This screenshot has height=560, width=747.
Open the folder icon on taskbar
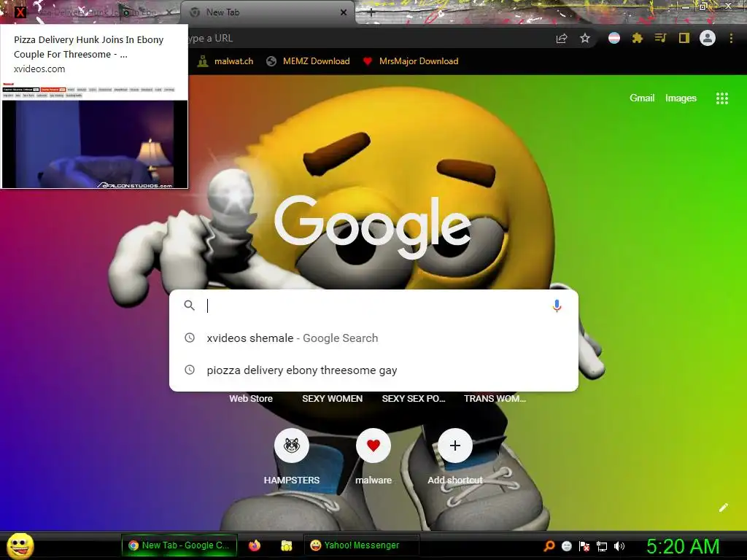286,545
